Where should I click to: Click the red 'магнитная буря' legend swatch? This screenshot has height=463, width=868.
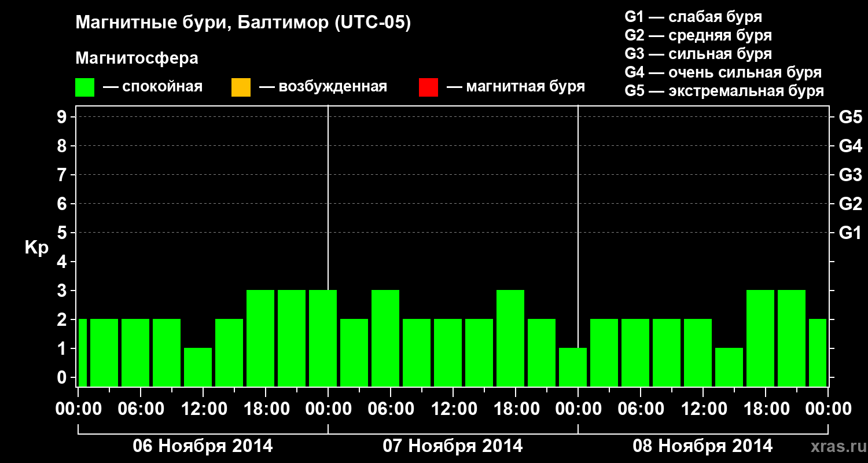tap(428, 87)
